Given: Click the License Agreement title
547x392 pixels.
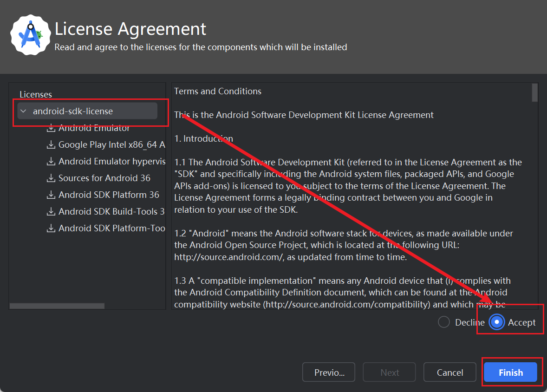Looking at the screenshot, I should point(130,29).
